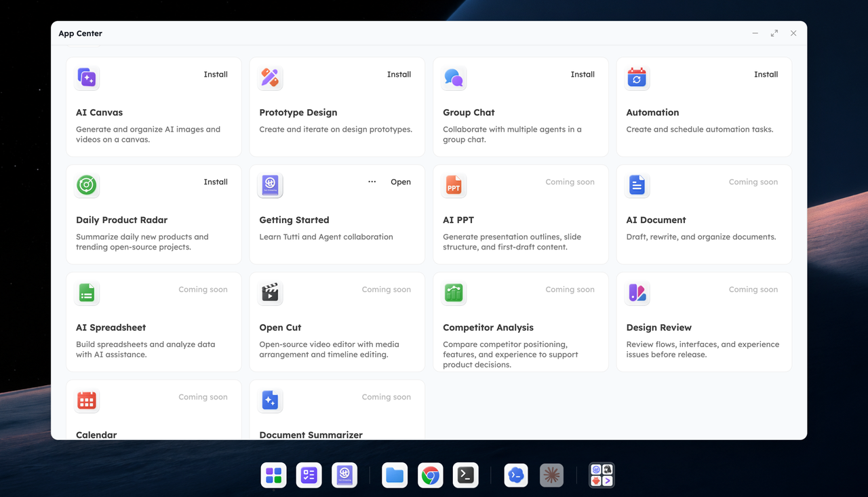
Task: Click the "Getting Started" card title
Action: point(294,220)
